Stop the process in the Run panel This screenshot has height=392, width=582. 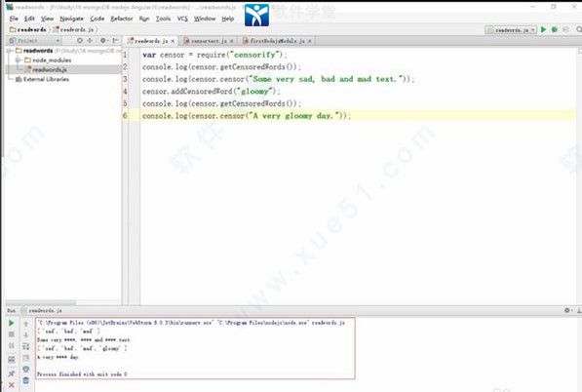point(11,334)
